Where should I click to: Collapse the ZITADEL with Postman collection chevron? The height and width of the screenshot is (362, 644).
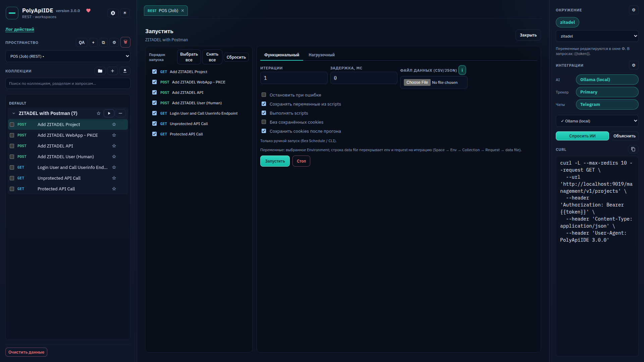[14, 114]
